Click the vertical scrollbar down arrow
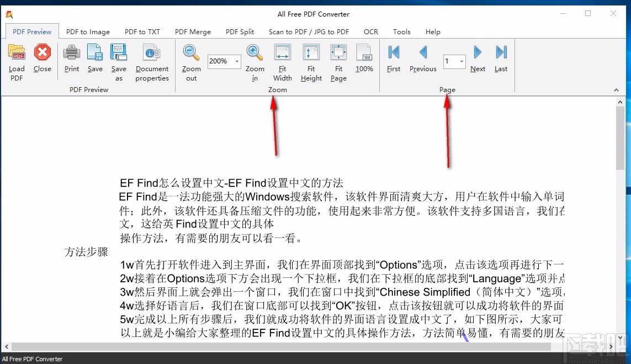The image size is (631, 364). pos(620,337)
